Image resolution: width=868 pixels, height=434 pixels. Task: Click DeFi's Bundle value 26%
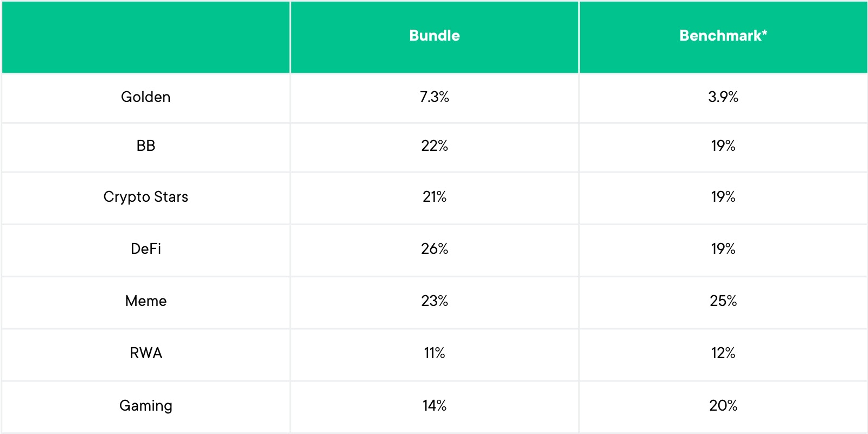pos(435,249)
